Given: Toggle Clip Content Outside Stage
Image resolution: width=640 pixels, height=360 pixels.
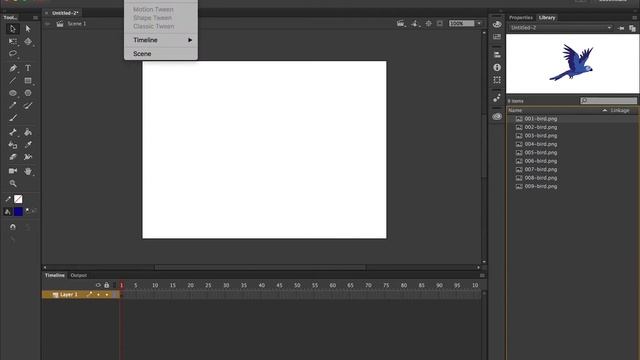Looking at the screenshot, I should pyautogui.click(x=440, y=24).
